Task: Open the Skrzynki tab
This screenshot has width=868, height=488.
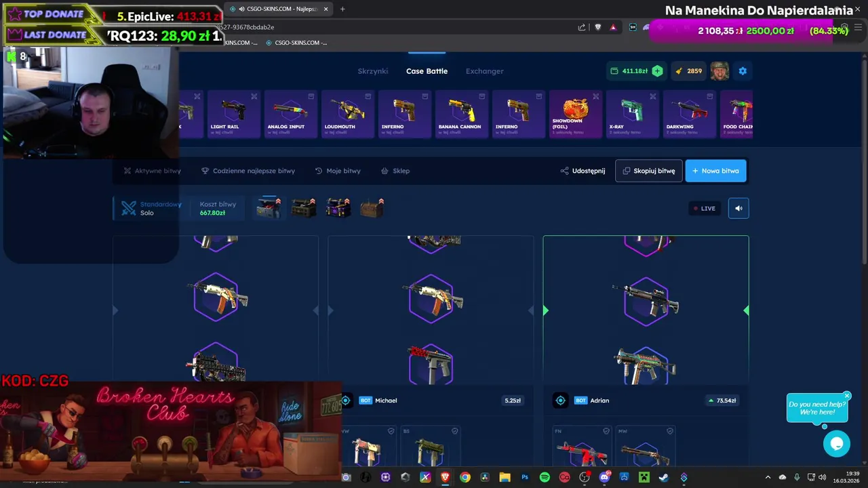Action: pos(372,71)
